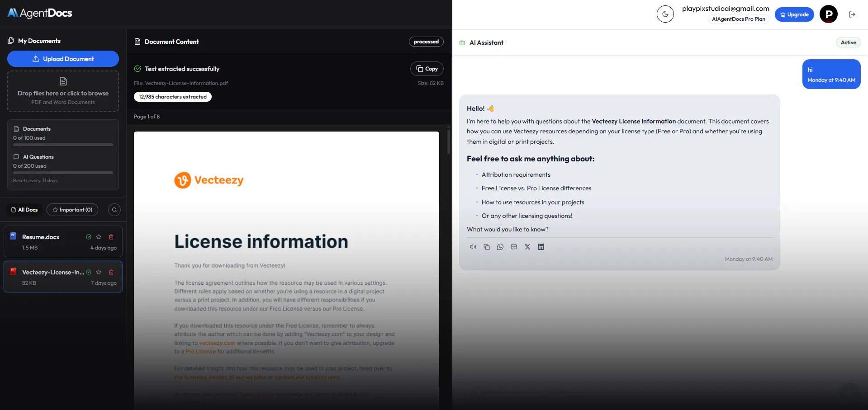This screenshot has height=410, width=868.
Task: Click the vecteezy.com link in the document
Action: [x=217, y=343]
